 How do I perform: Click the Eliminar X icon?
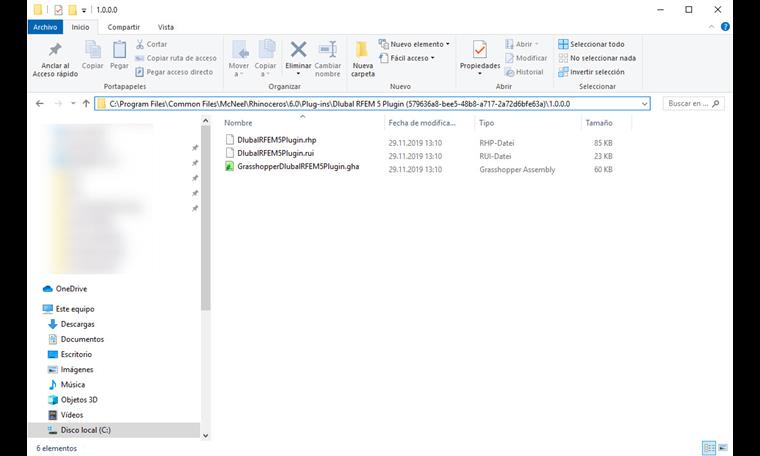pyautogui.click(x=298, y=49)
